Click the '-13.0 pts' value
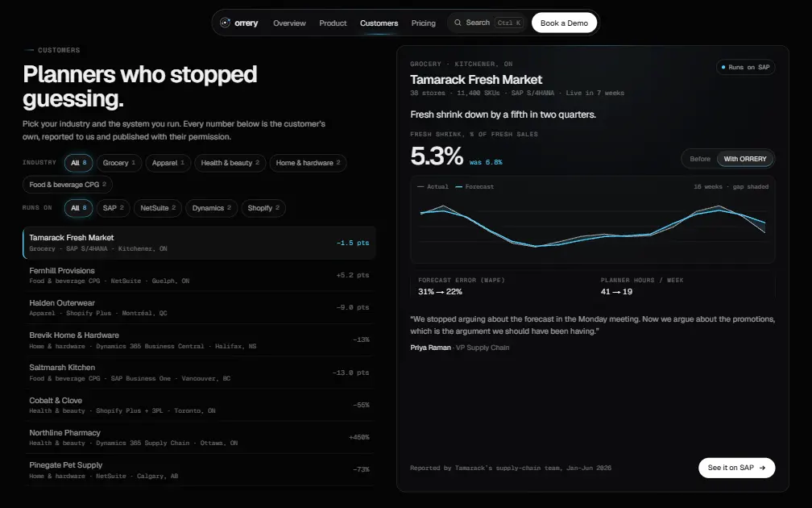The image size is (812, 508). (x=350, y=373)
